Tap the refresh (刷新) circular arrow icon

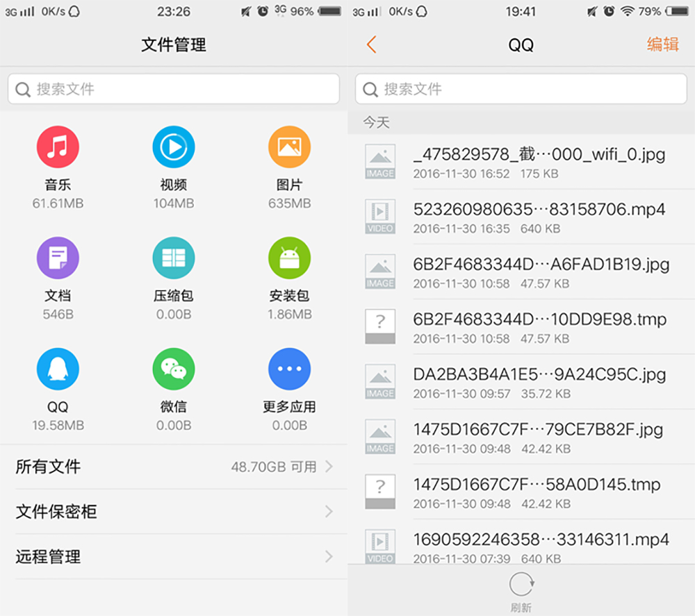pos(521,585)
